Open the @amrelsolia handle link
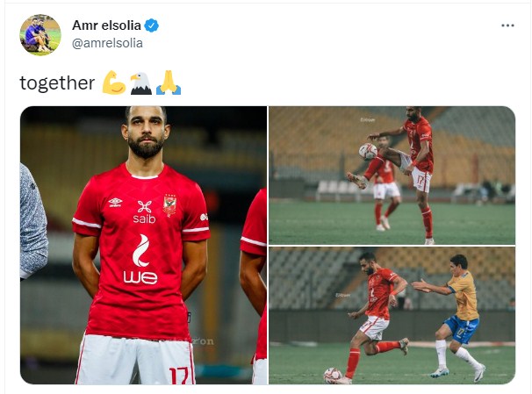The height and width of the screenshot is (394, 532). coord(107,43)
